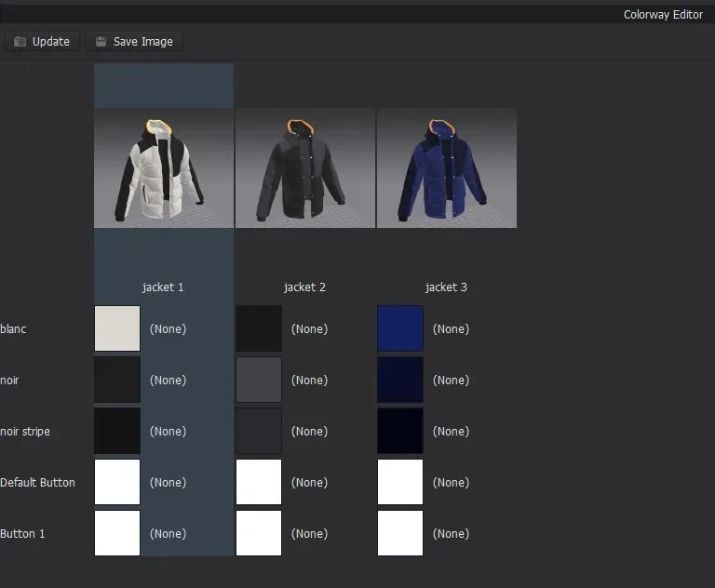Click (None) for Button 1 jacket 1
Image resolution: width=715 pixels, height=588 pixels.
pyautogui.click(x=168, y=533)
